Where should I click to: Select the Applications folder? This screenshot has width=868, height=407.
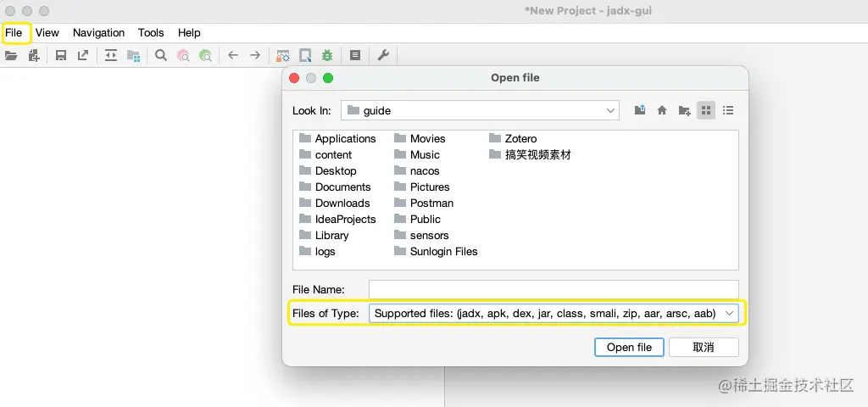pyautogui.click(x=337, y=138)
